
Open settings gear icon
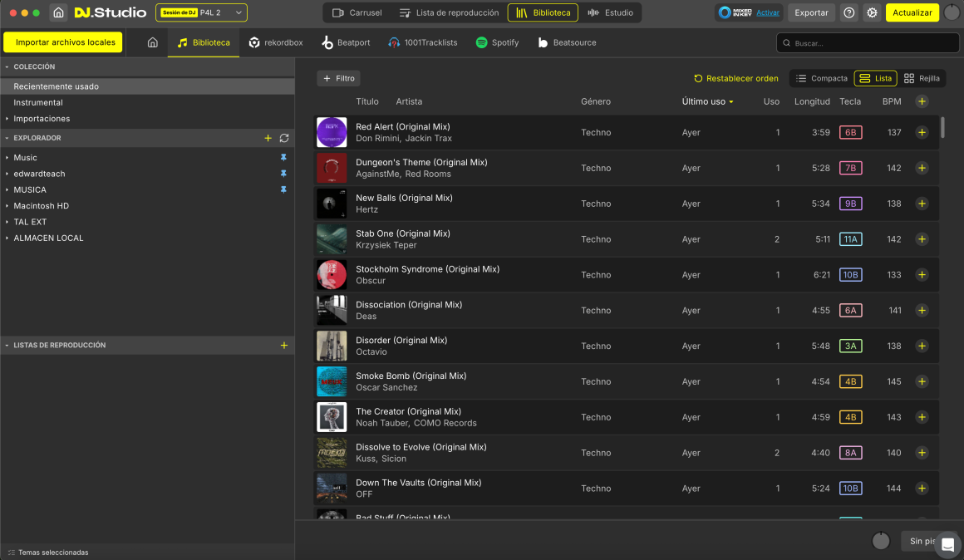click(x=872, y=12)
